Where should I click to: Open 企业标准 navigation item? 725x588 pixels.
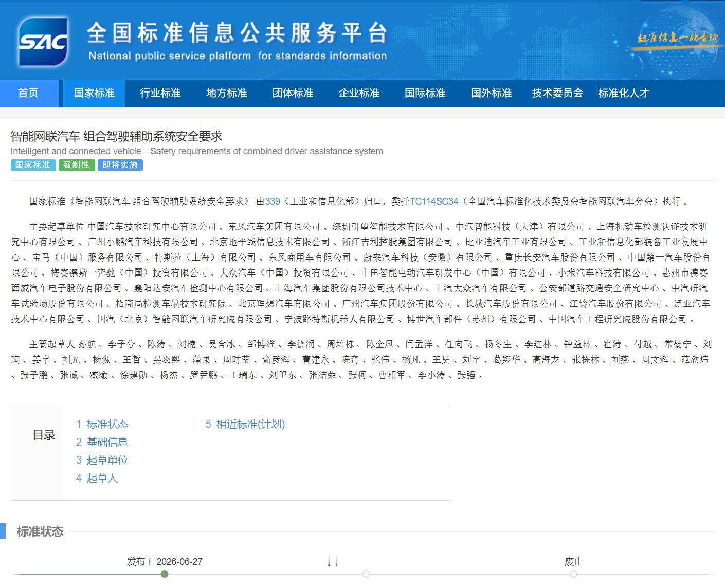pos(359,93)
